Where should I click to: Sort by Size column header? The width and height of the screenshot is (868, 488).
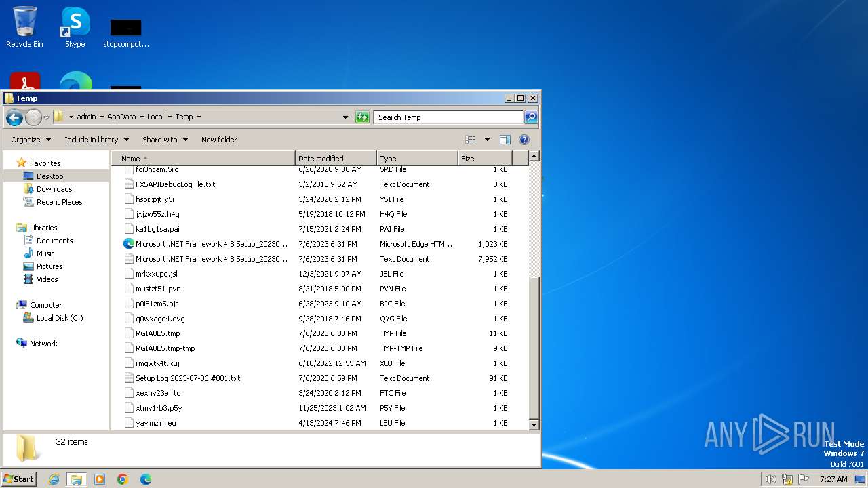tap(485, 159)
